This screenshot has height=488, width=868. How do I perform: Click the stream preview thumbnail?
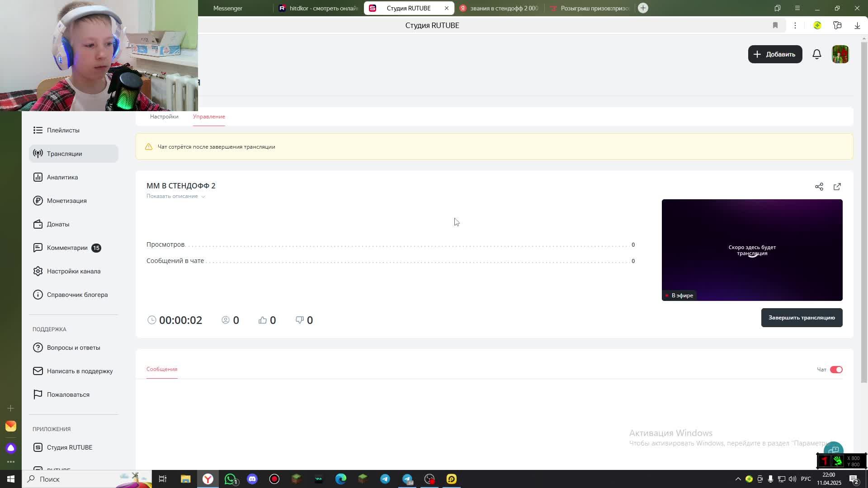751,249
